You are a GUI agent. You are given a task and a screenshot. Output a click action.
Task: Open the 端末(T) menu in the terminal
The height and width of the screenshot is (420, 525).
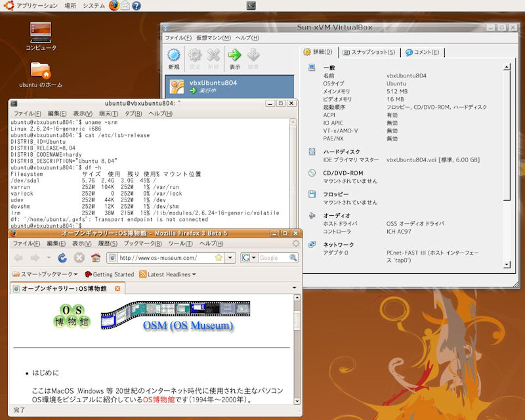109,114
